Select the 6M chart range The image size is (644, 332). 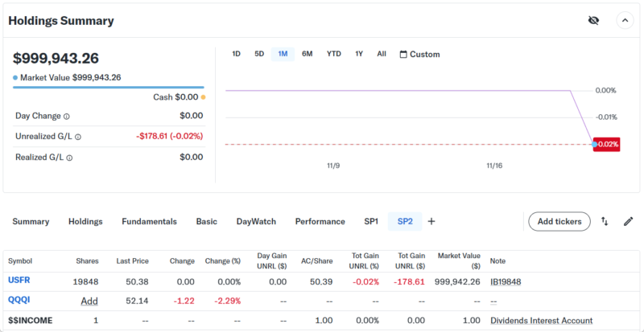tap(307, 55)
